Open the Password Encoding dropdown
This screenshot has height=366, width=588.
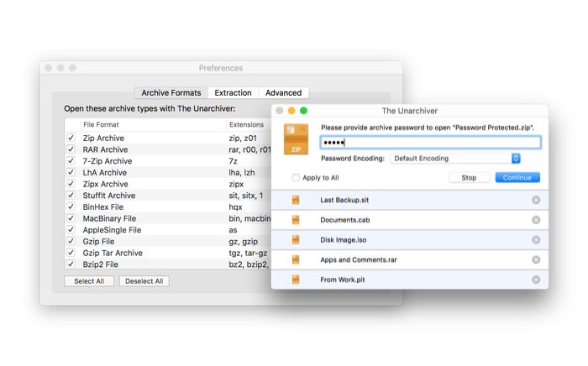[455, 159]
